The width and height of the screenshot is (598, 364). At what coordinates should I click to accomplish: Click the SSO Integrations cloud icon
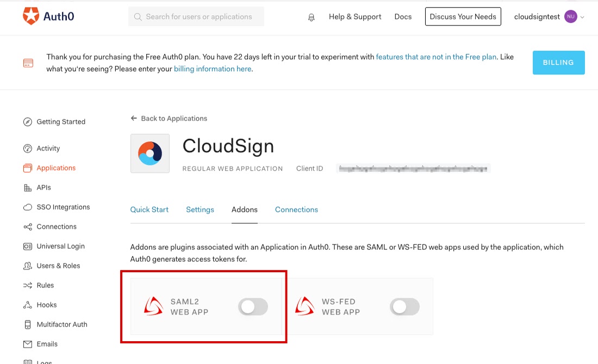pyautogui.click(x=28, y=208)
